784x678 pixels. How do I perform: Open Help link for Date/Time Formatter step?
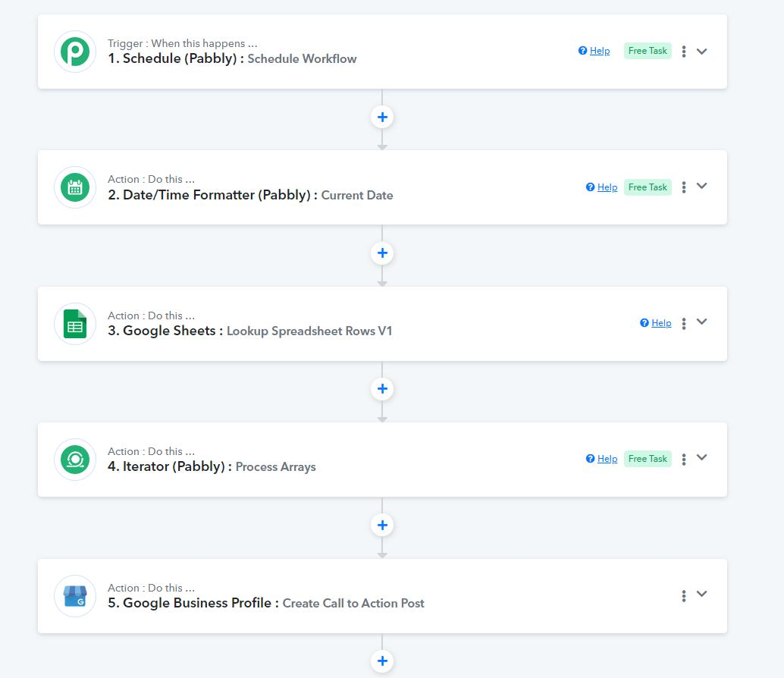(601, 187)
